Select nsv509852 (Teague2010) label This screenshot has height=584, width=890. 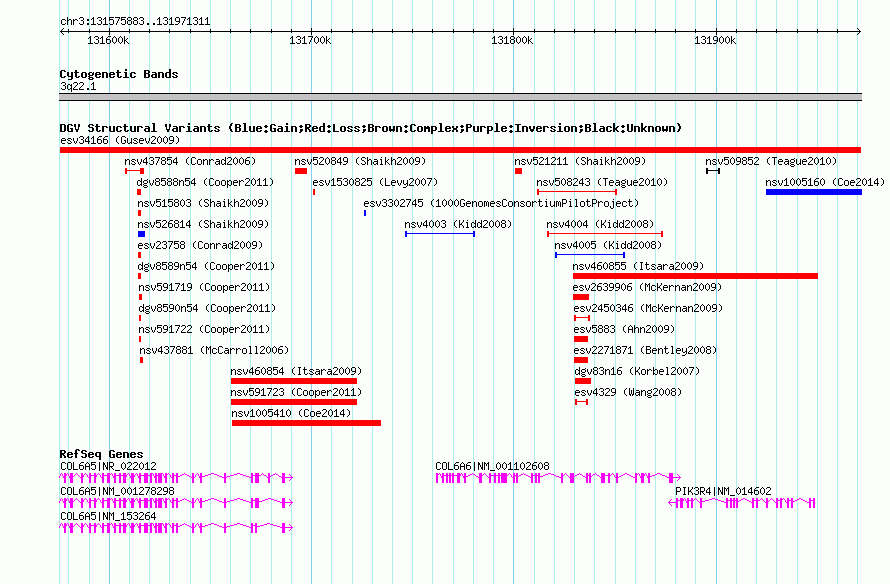point(771,161)
